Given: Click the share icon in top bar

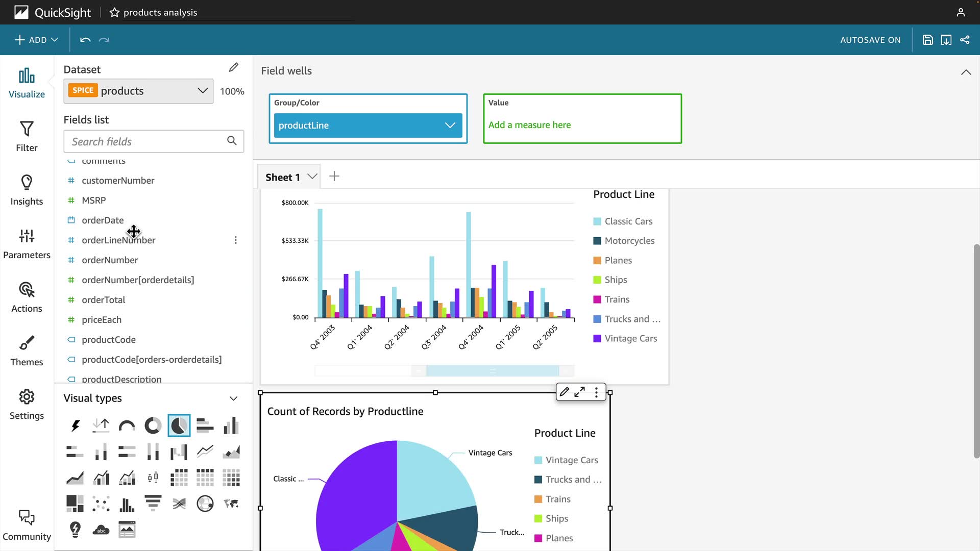Looking at the screenshot, I should point(965,40).
